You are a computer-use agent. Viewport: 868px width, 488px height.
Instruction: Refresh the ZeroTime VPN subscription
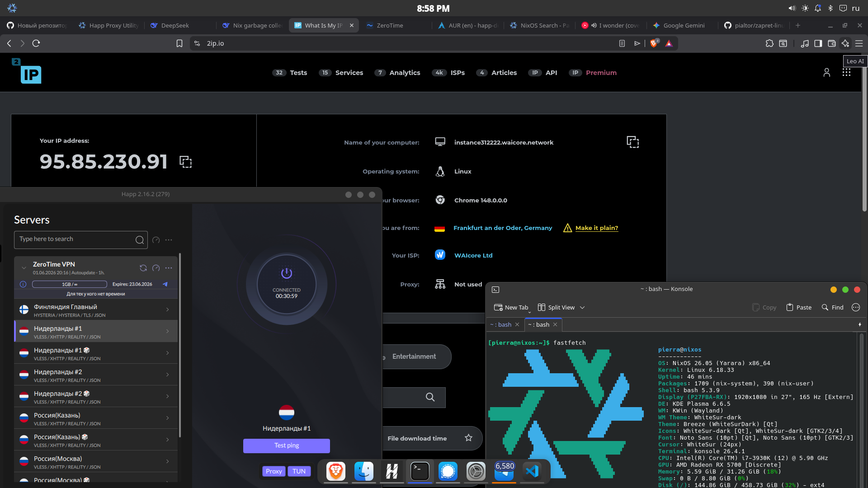point(143,268)
